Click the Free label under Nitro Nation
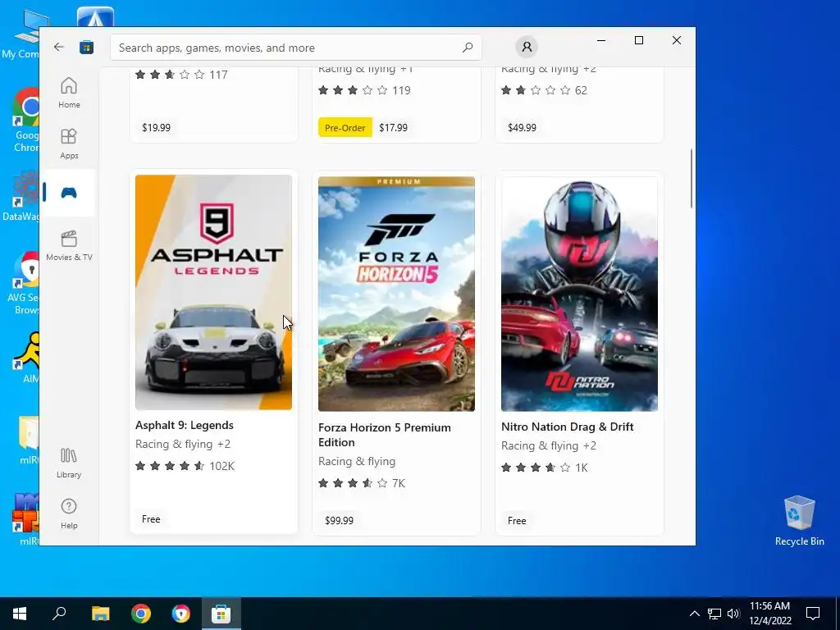The image size is (840, 630). [517, 521]
